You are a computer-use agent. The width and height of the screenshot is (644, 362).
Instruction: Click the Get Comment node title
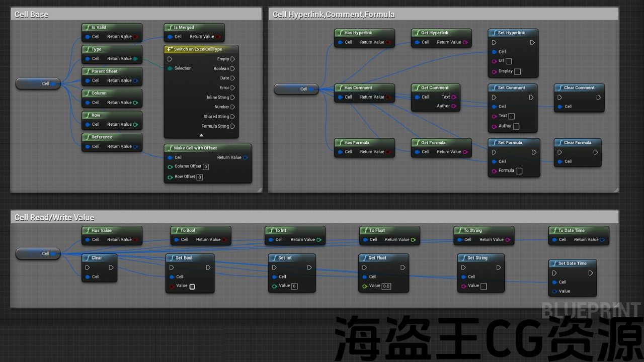434,88
